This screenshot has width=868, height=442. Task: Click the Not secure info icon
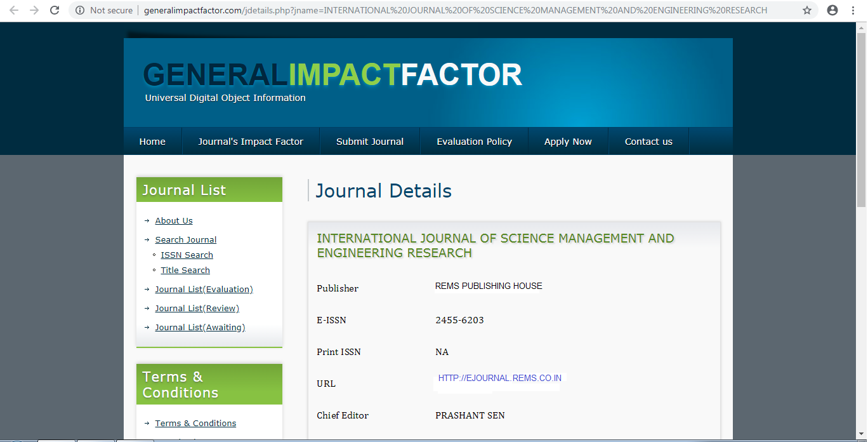[x=80, y=10]
